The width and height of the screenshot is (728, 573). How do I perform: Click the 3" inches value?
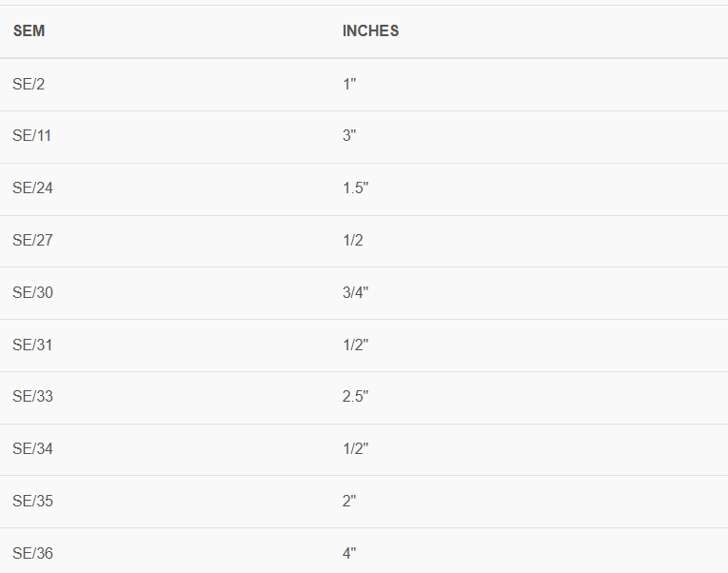point(349,135)
